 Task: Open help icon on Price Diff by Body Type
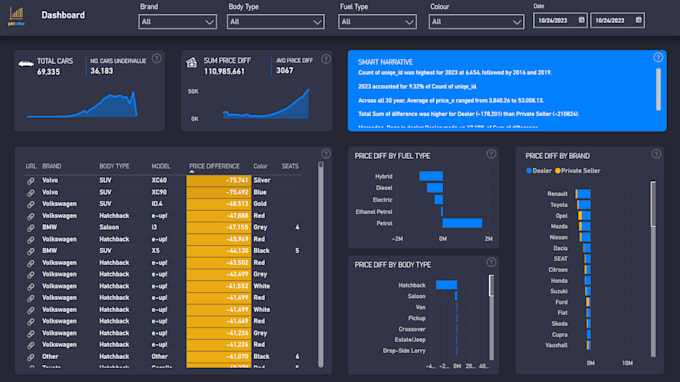(491, 262)
